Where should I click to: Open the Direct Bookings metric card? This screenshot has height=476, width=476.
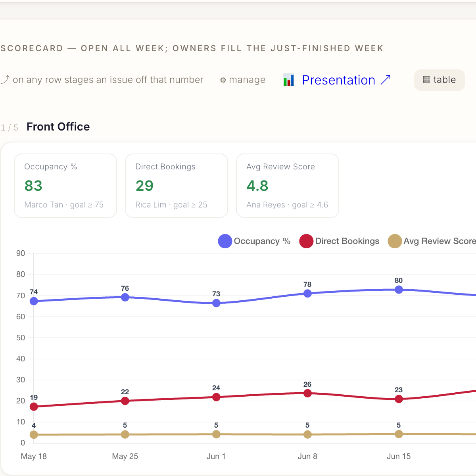[177, 186]
